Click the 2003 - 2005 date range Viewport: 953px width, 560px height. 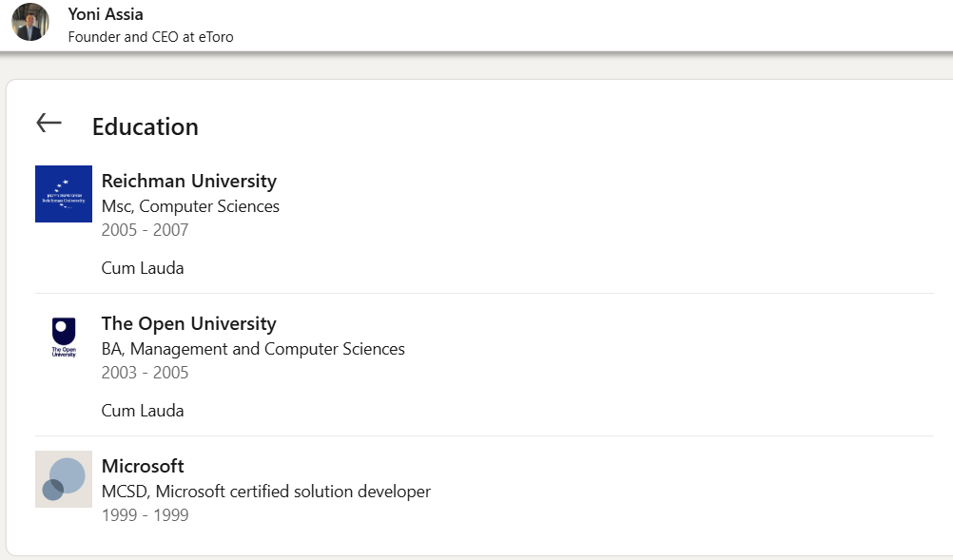coord(145,373)
